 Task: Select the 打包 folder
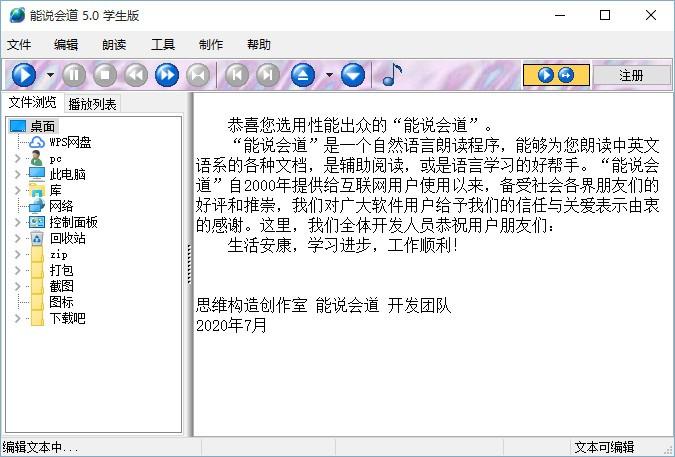tap(61, 270)
